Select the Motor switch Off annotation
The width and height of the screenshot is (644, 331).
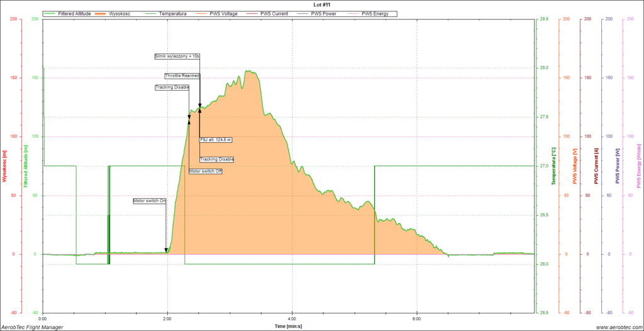(x=206, y=171)
